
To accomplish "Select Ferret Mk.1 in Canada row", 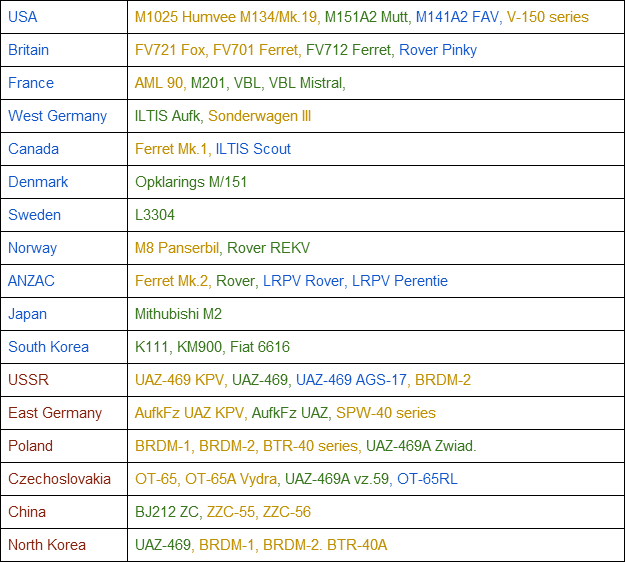I will coord(171,149).
